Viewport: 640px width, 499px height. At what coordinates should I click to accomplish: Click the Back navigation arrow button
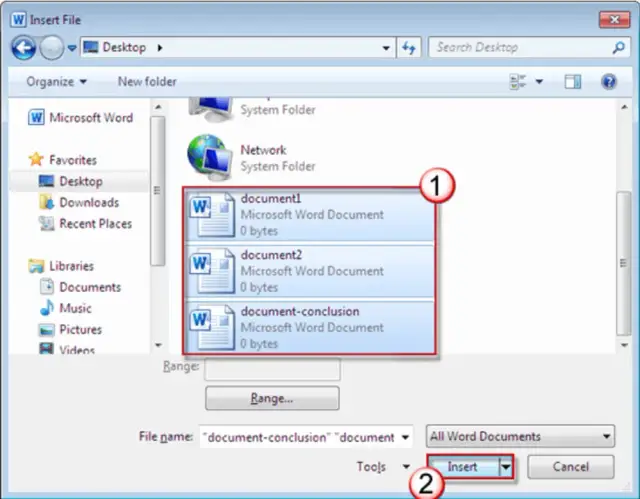24,47
